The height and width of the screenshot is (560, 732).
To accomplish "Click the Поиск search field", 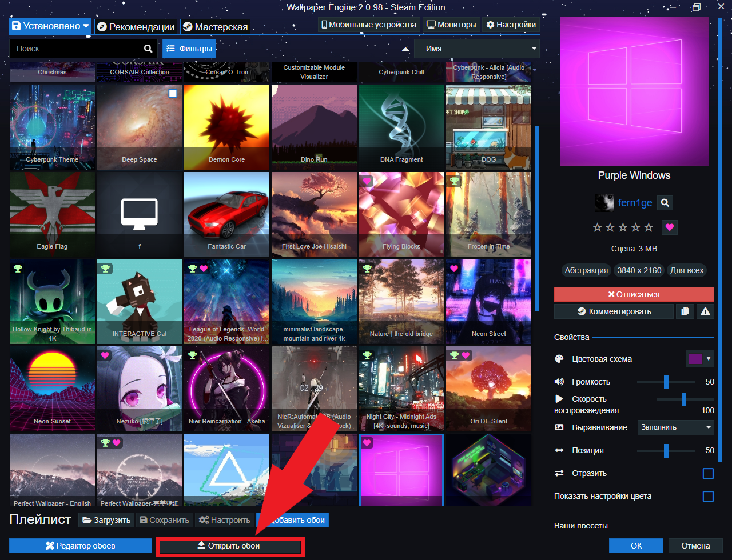I will point(83,49).
